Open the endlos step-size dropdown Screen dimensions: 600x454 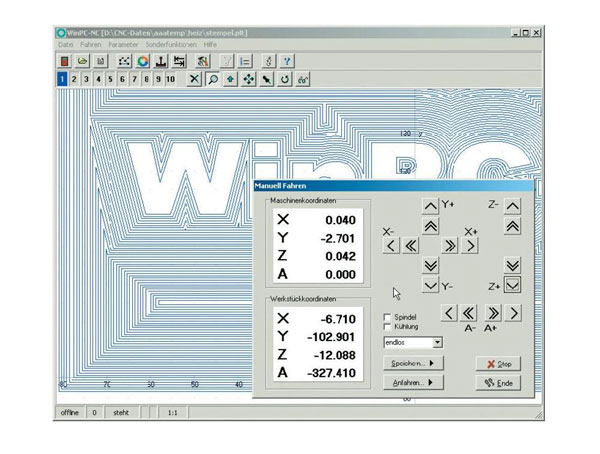[438, 342]
